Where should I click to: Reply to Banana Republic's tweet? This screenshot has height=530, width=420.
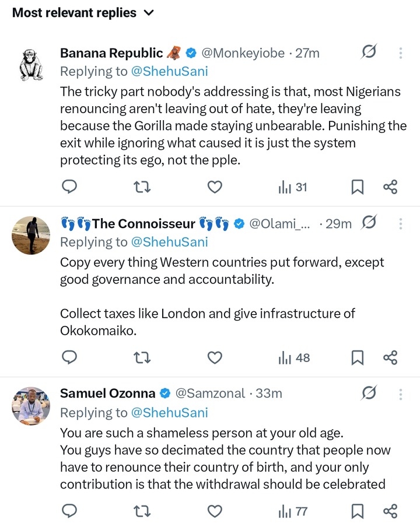tap(70, 187)
